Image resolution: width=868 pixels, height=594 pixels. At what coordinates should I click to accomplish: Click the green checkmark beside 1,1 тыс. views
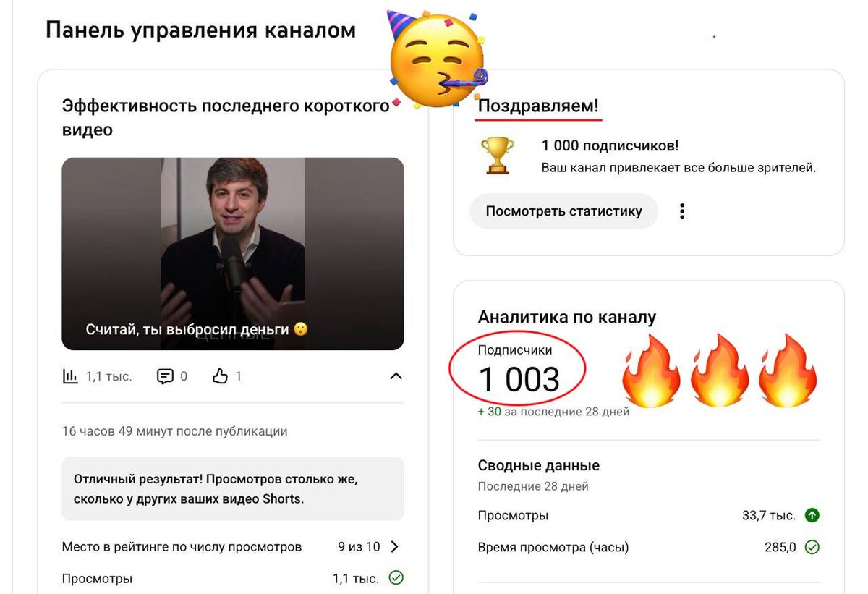(396, 578)
